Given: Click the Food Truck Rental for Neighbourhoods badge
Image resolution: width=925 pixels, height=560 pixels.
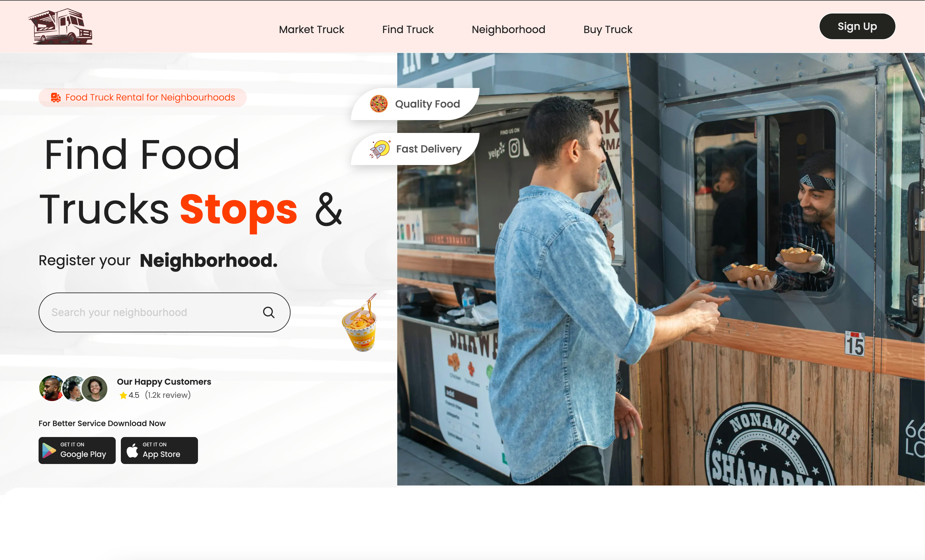Looking at the screenshot, I should click(143, 98).
